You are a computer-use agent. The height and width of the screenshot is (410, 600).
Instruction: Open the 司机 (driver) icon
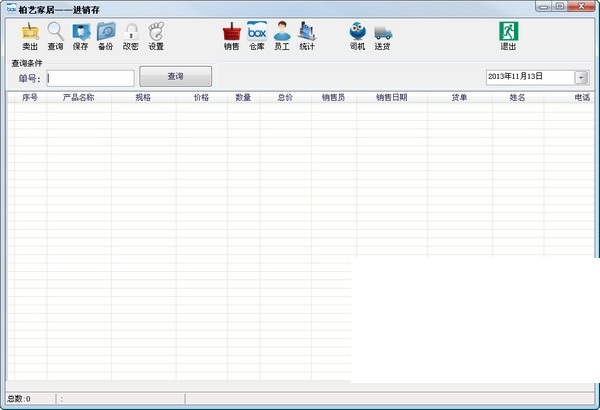pos(357,36)
